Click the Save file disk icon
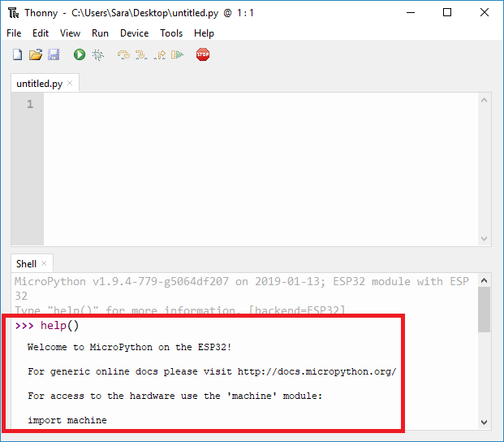The width and height of the screenshot is (504, 442). point(54,54)
